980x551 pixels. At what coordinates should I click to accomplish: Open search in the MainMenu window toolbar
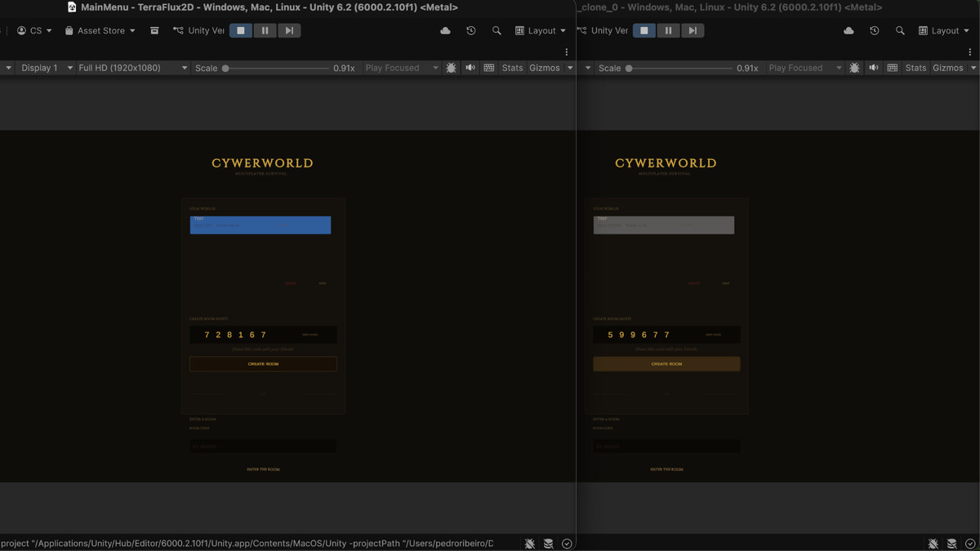pyautogui.click(x=497, y=30)
